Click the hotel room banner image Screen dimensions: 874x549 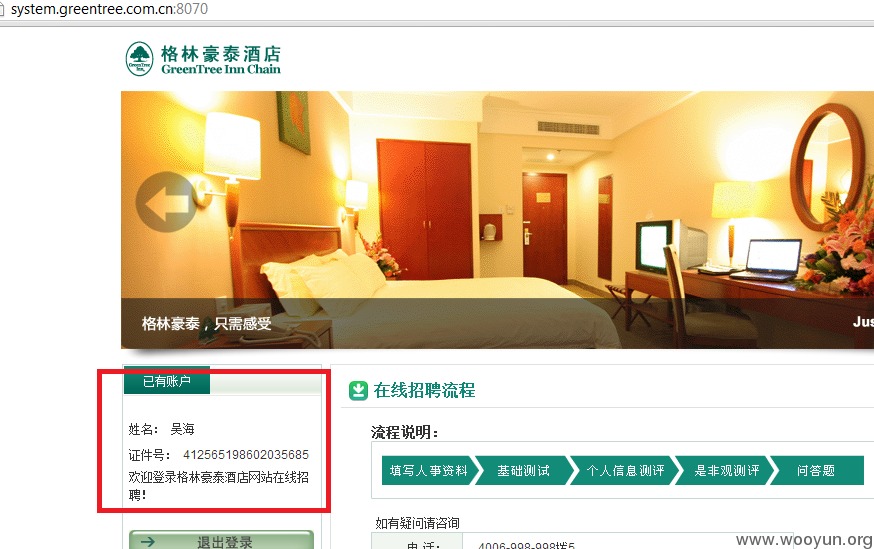497,220
